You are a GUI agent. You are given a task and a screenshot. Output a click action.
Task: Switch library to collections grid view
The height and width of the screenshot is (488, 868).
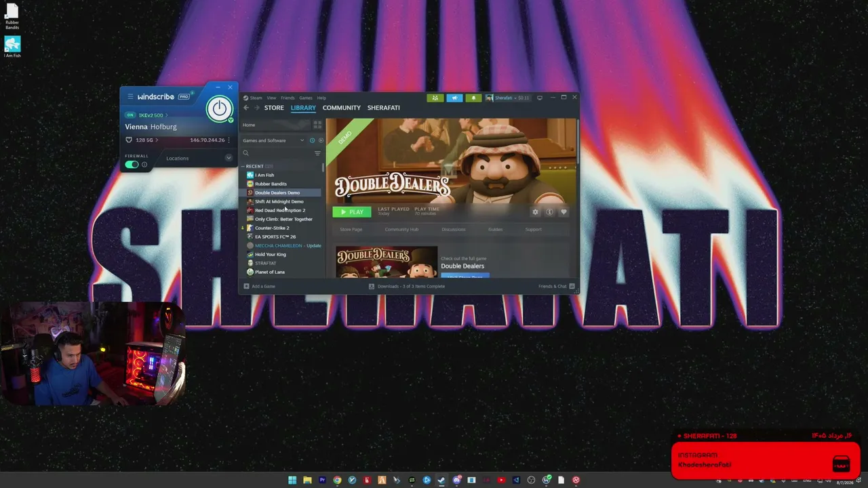[x=317, y=125]
